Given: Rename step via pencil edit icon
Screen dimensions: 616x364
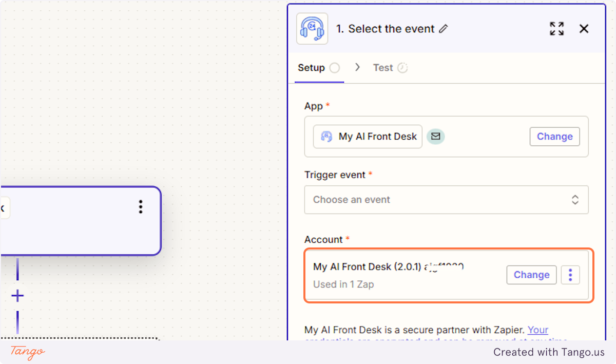Looking at the screenshot, I should 444,29.
